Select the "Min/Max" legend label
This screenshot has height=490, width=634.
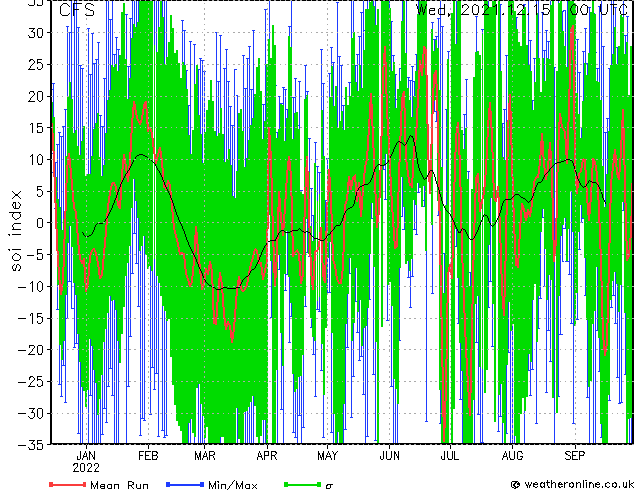click(x=233, y=485)
